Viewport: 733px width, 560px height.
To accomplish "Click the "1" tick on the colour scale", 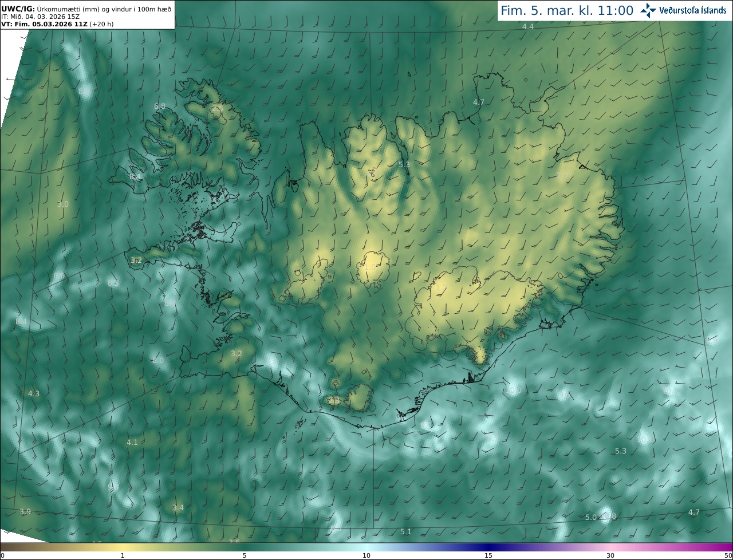I will point(122,555).
